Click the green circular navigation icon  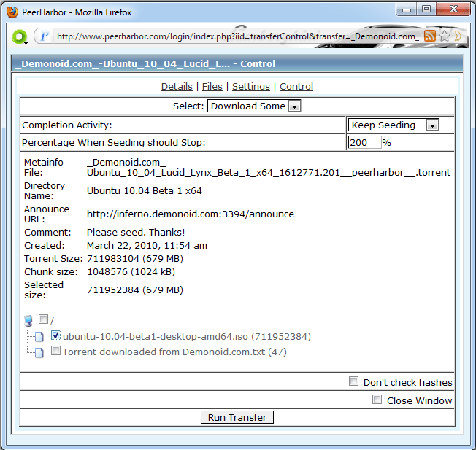tap(20, 37)
